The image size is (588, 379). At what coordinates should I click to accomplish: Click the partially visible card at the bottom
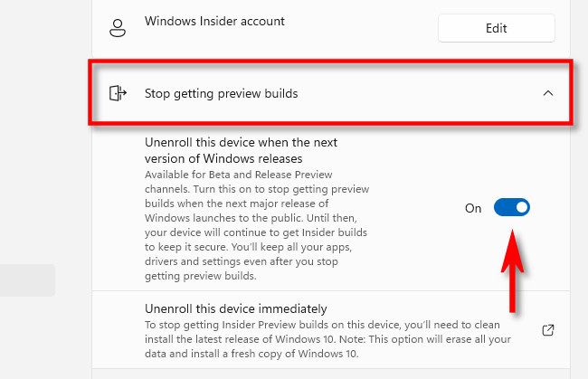point(335,374)
